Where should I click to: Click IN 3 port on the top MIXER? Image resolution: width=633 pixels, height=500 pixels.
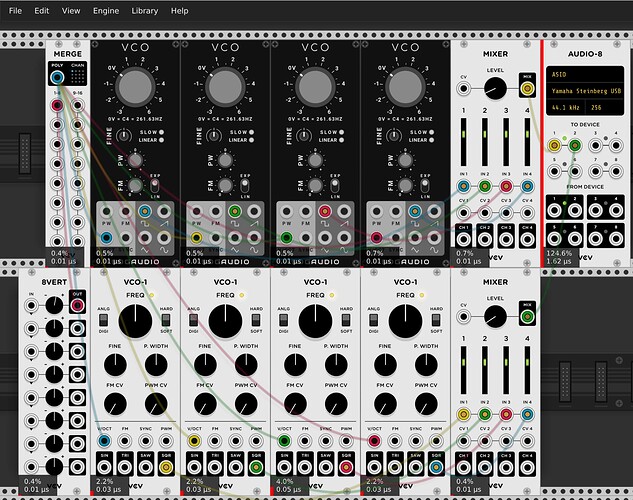tap(506, 186)
